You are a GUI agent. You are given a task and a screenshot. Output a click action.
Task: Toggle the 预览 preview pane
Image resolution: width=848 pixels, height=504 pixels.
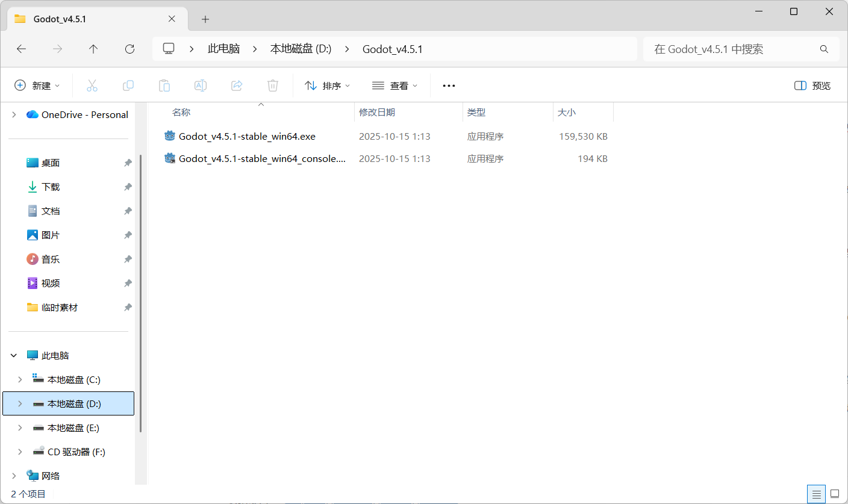pyautogui.click(x=812, y=86)
